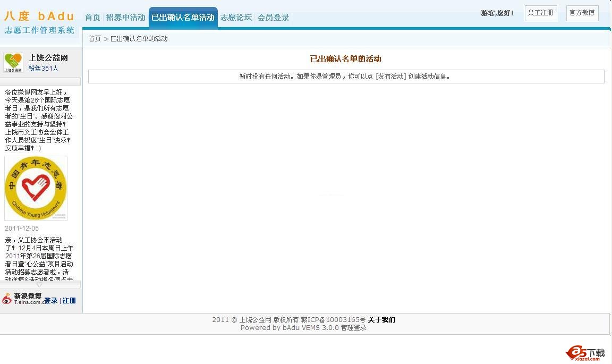Click the 管理登录 footer link
This screenshot has height=364, width=612.
[353, 328]
